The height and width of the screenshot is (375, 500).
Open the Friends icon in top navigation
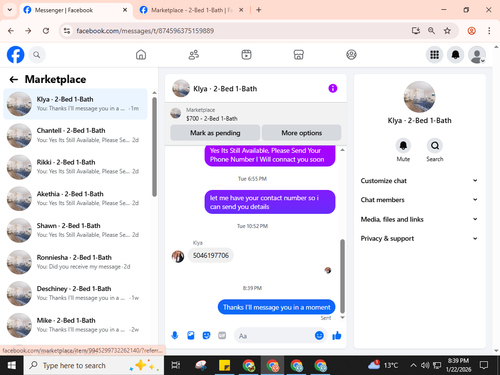[x=194, y=55]
